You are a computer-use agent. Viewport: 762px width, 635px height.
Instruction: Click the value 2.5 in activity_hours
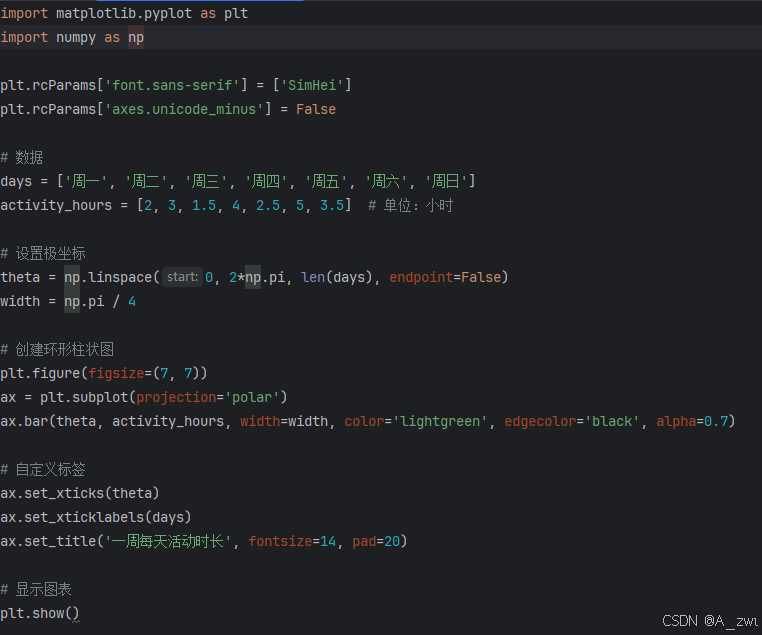pos(268,205)
